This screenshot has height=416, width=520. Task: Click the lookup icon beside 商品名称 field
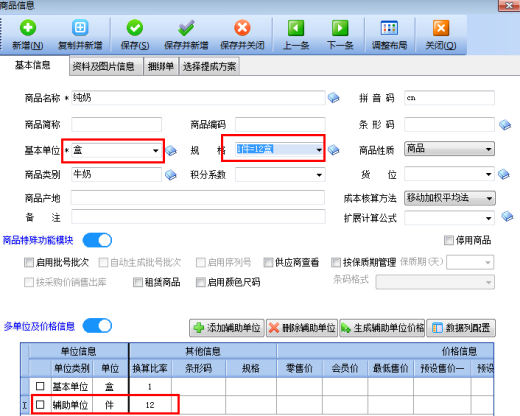point(334,98)
